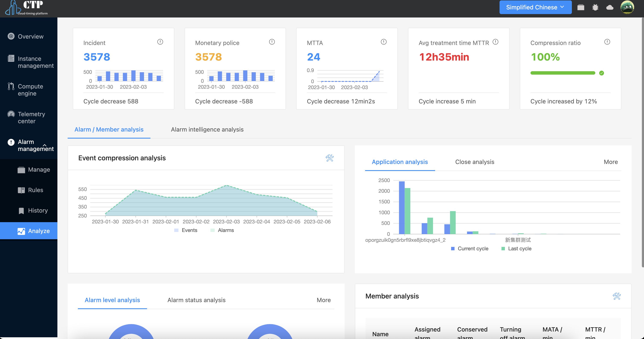
Task: Switch to Alarm intelligence analysis tab
Action: (207, 129)
